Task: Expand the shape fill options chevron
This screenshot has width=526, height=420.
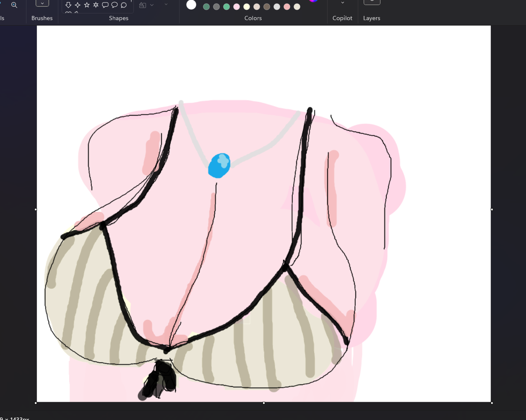Action: click(152, 5)
